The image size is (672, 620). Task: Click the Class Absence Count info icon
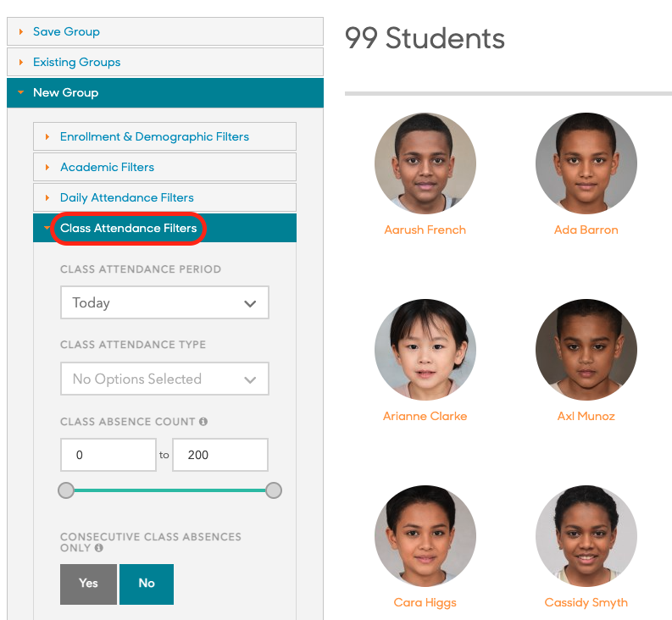click(x=203, y=422)
